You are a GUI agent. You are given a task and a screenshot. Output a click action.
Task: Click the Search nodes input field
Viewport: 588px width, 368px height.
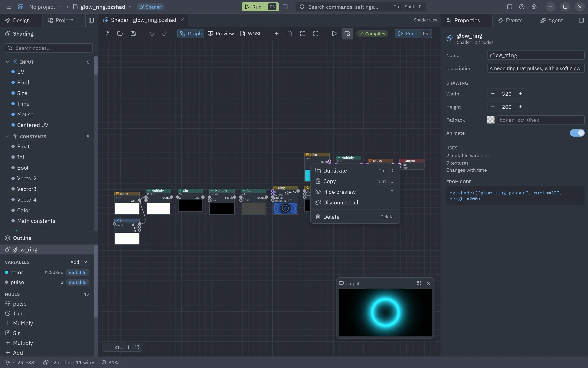[x=49, y=48]
